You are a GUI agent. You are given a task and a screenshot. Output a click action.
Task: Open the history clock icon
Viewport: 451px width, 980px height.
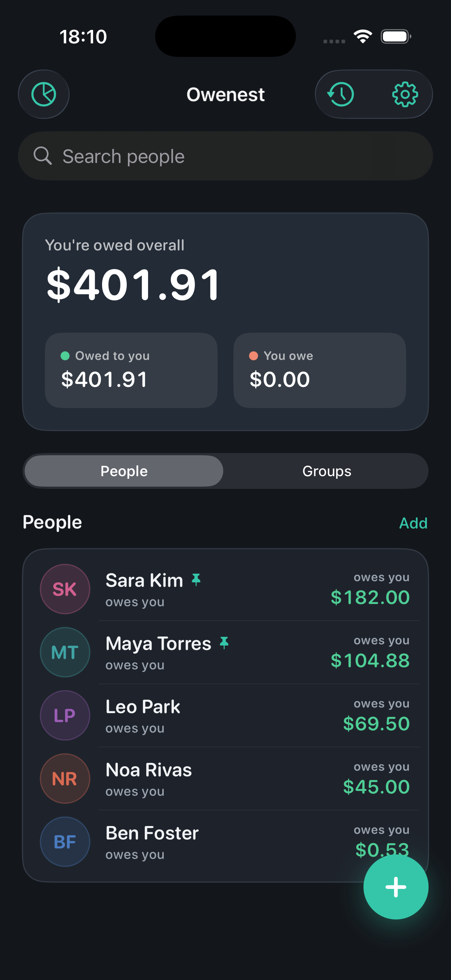coord(341,94)
